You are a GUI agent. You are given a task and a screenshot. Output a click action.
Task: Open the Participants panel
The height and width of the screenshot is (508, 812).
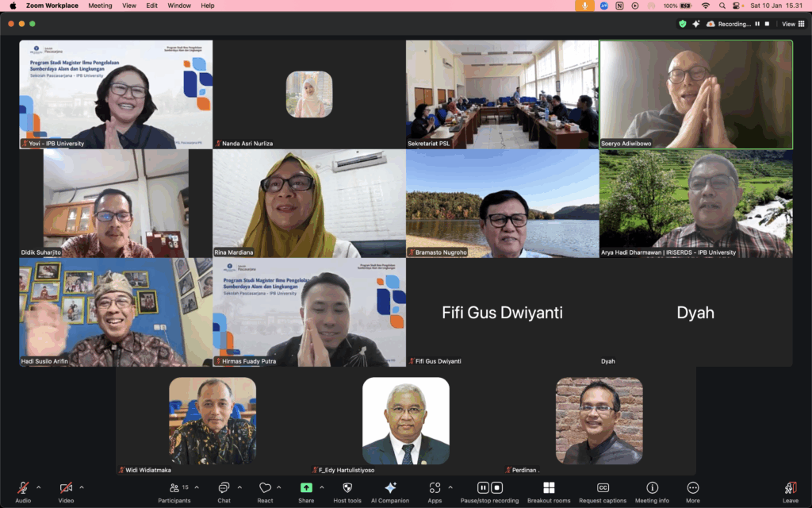pos(174,488)
